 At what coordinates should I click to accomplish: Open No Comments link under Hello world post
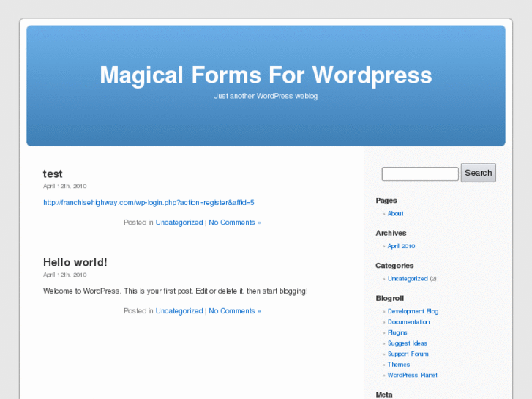pyautogui.click(x=235, y=311)
